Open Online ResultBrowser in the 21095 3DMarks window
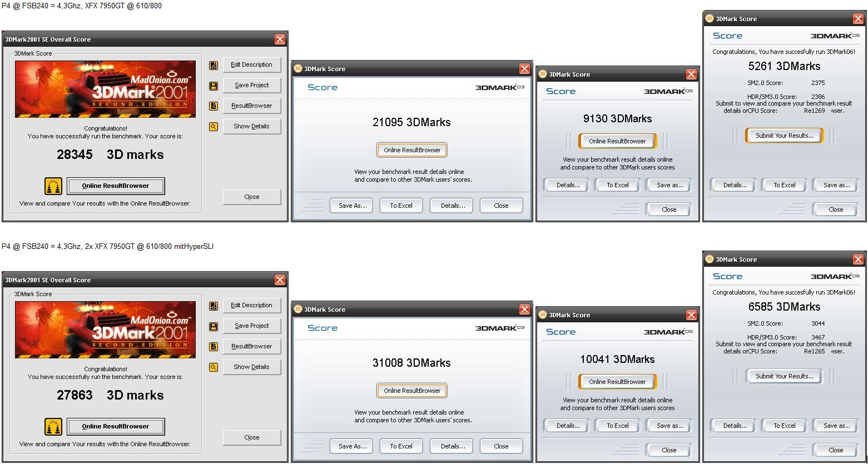Image resolution: width=868 pixels, height=464 pixels. [412, 150]
